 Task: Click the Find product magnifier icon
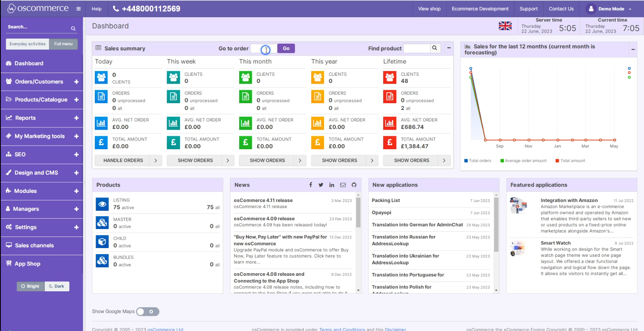[x=435, y=48]
